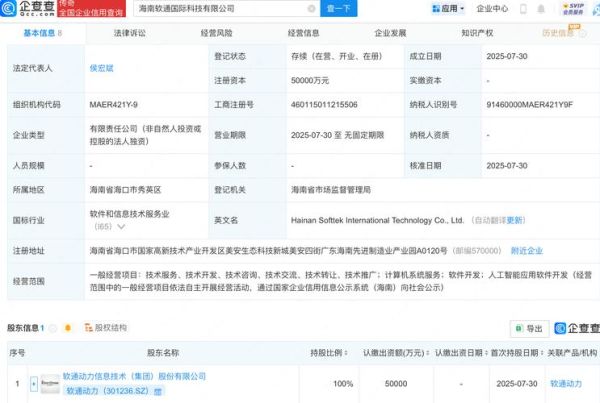Click stock tag 软通动力 (301236.SZ)

tap(113, 391)
